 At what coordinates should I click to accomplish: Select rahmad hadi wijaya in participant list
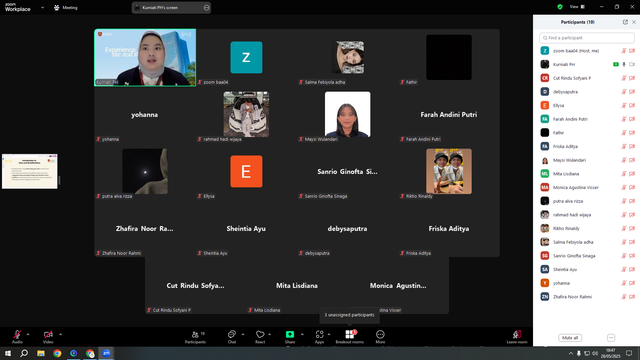click(587, 215)
